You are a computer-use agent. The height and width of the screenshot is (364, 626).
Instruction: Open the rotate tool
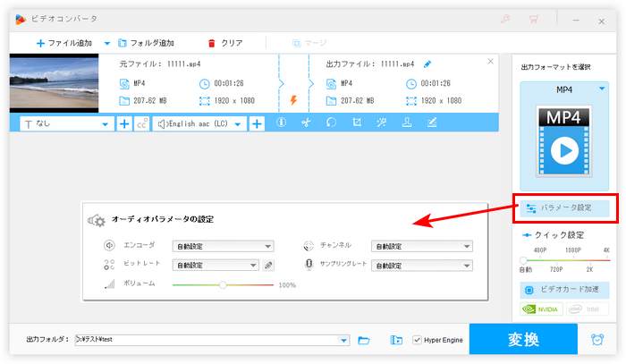pos(332,123)
